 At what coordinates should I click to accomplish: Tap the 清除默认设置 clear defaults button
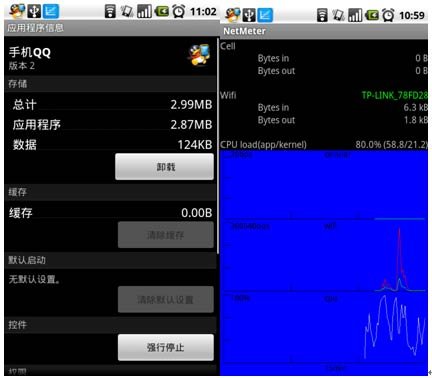166,299
